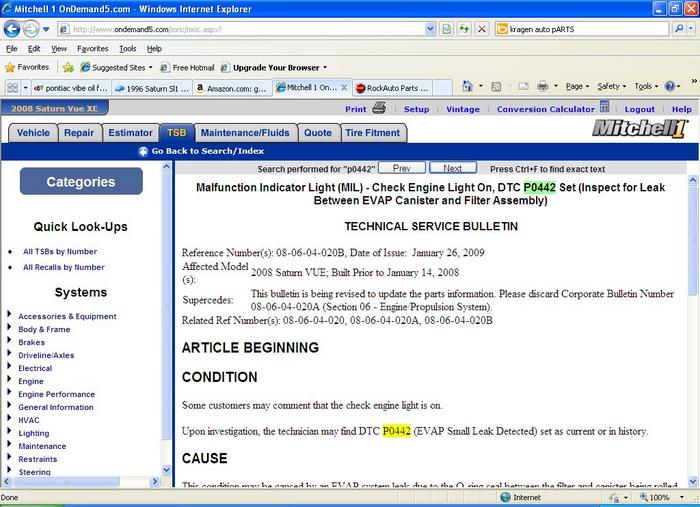Open the View menu
The image size is (700, 507).
tap(59, 49)
